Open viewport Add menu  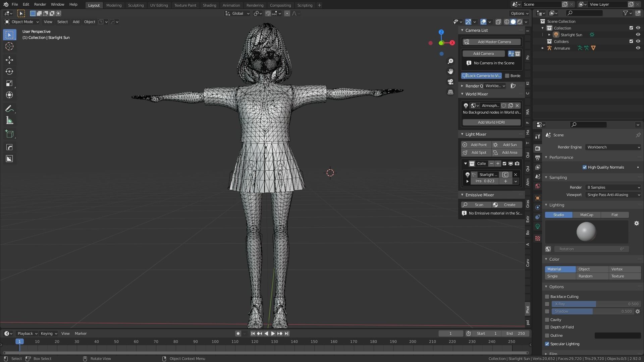tap(76, 22)
